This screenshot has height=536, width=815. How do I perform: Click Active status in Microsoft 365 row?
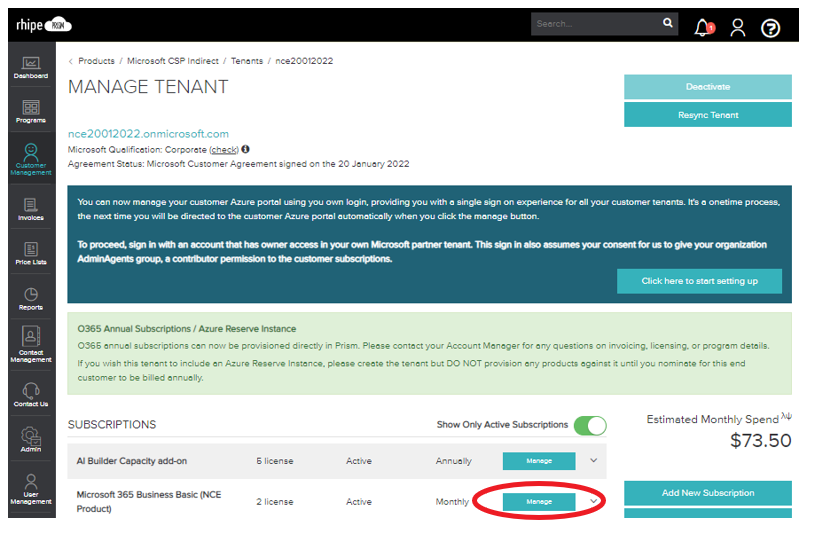click(359, 502)
